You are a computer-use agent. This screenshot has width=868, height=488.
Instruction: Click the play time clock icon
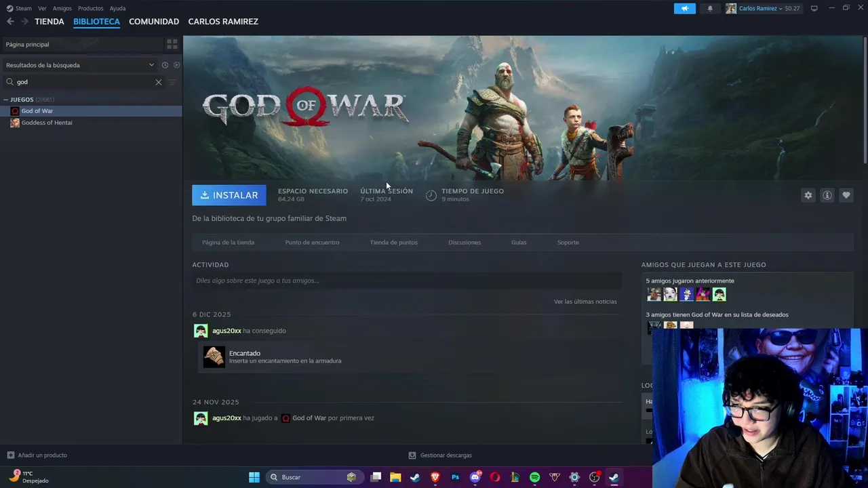pos(431,195)
